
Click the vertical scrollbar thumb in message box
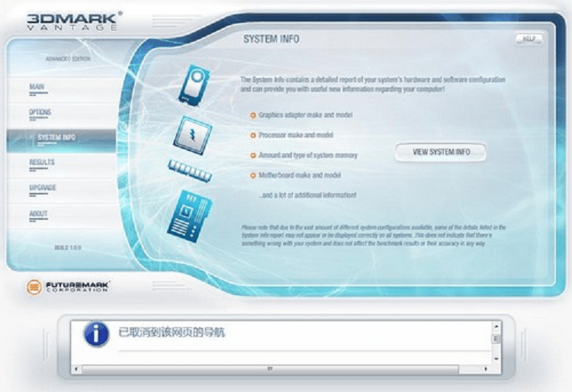pyautogui.click(x=496, y=339)
